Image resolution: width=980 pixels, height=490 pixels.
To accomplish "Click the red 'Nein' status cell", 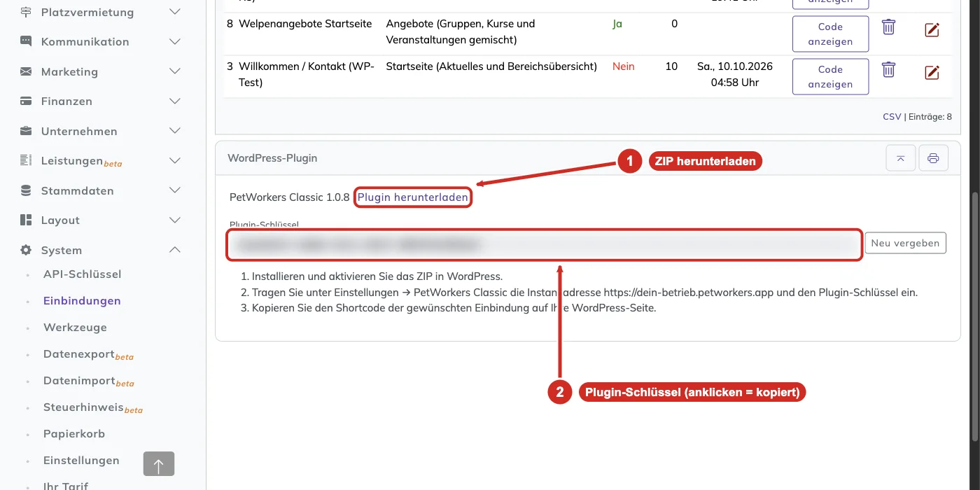I will (624, 66).
